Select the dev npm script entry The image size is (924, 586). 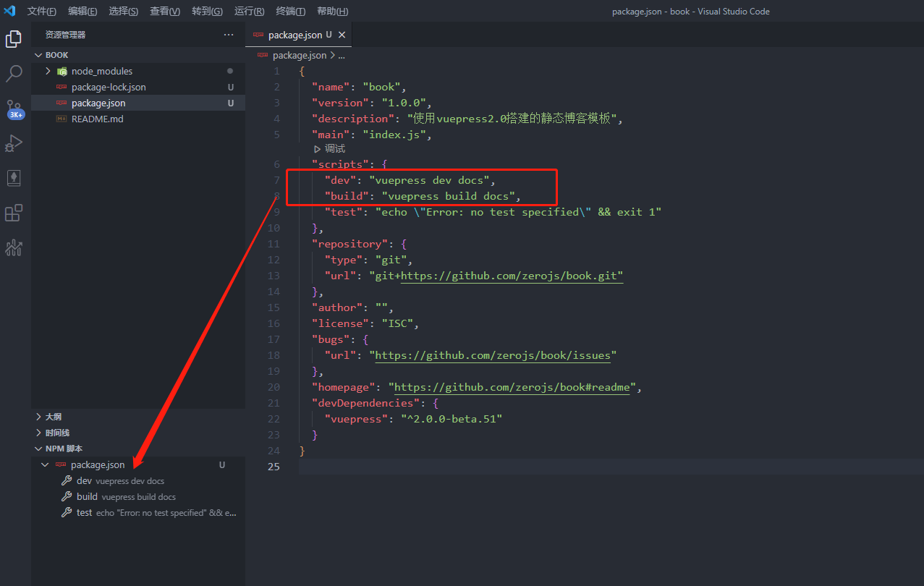point(138,481)
